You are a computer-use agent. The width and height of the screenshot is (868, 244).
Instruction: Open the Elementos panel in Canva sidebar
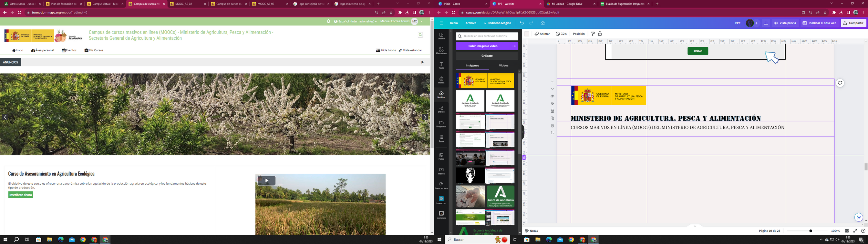click(441, 51)
